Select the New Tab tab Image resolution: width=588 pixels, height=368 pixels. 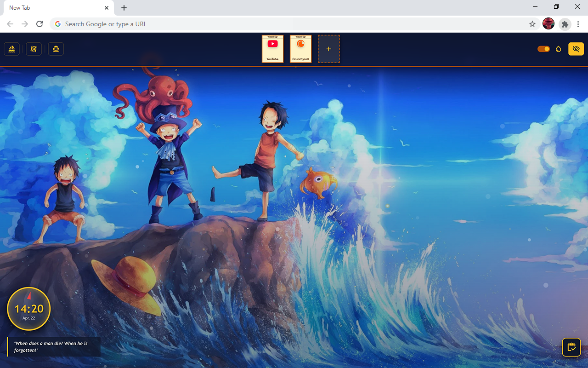(51, 8)
